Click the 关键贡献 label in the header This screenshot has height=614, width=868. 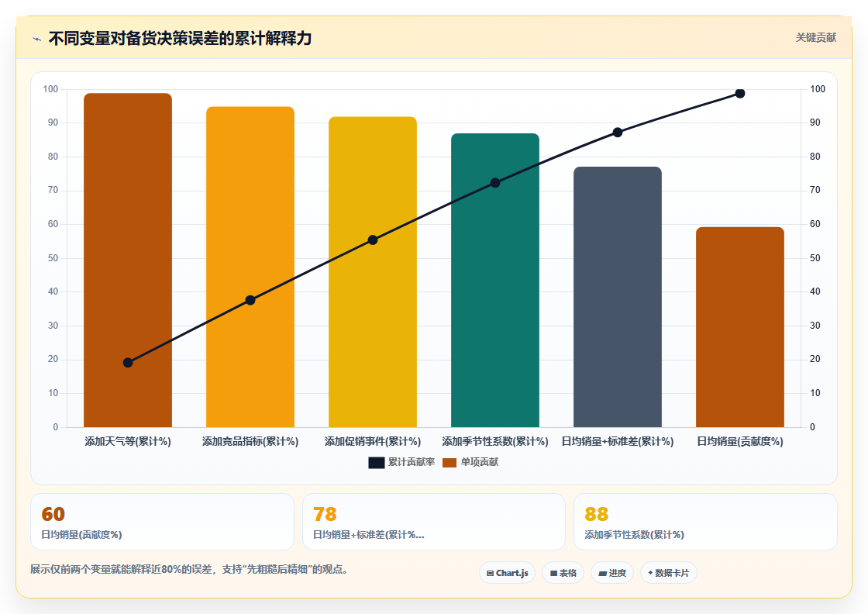pyautogui.click(x=816, y=38)
